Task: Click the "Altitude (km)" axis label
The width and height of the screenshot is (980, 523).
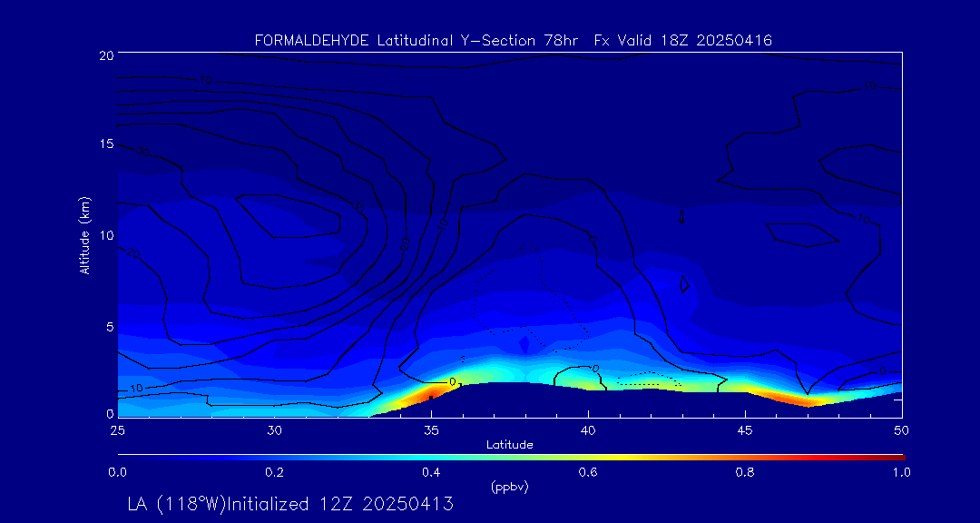Action: [x=84, y=234]
